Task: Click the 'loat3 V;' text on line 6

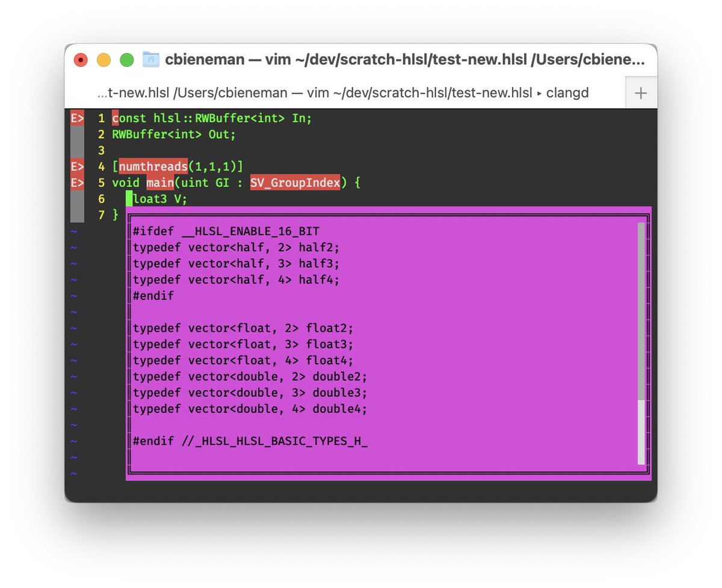Action: [160, 199]
